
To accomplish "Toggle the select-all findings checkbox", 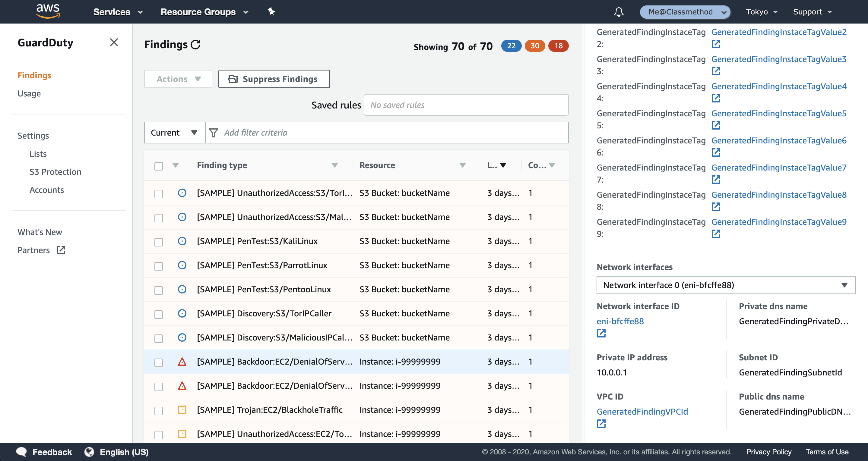I will (x=158, y=166).
